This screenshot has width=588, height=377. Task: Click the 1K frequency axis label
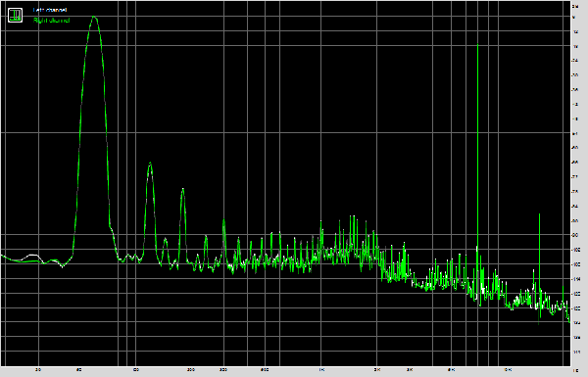[x=321, y=370]
